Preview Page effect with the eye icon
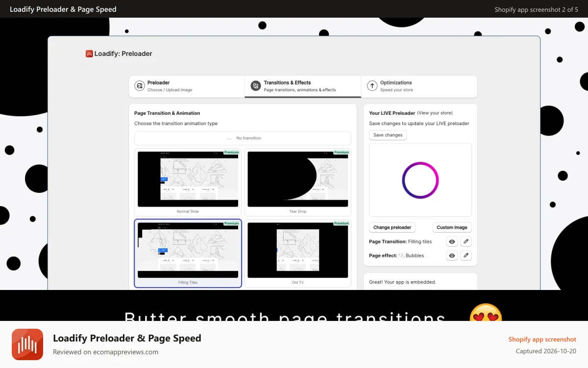 point(452,255)
